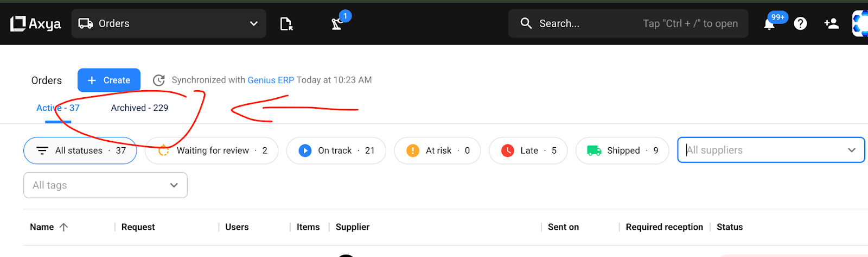Click the add user icon
Image resolution: width=868 pixels, height=257 pixels.
pyautogui.click(x=831, y=23)
